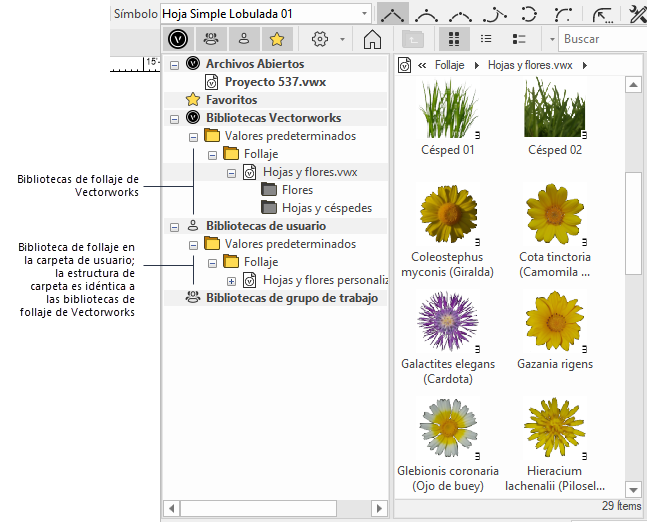Toggle user libraries filter button
Image resolution: width=647 pixels, height=522 pixels.
click(x=243, y=39)
